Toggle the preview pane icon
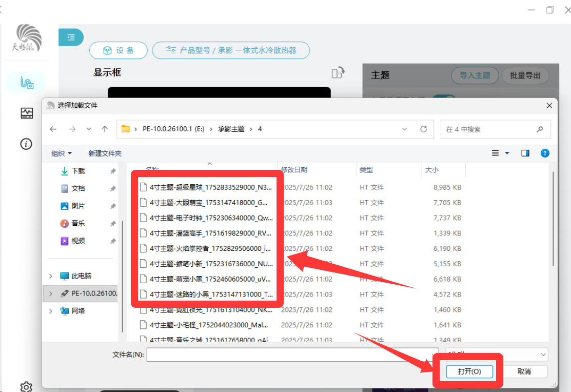571x392 pixels. click(x=525, y=153)
